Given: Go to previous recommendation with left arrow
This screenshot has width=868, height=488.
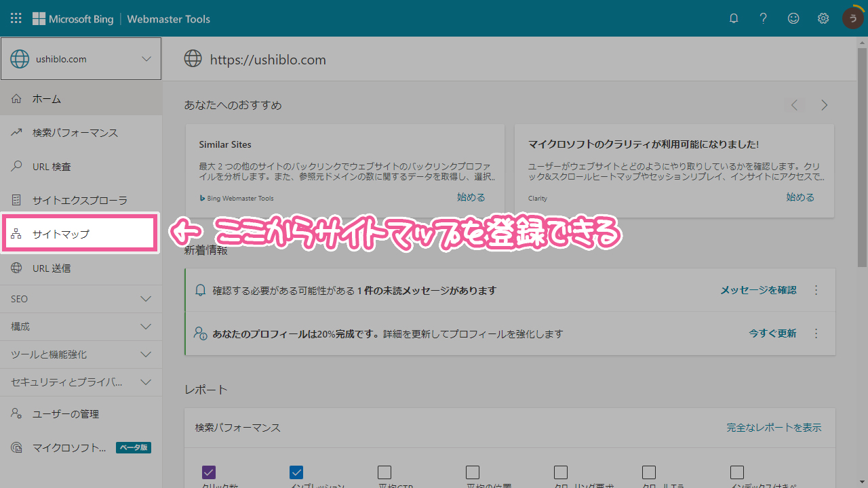Looking at the screenshot, I should [794, 105].
